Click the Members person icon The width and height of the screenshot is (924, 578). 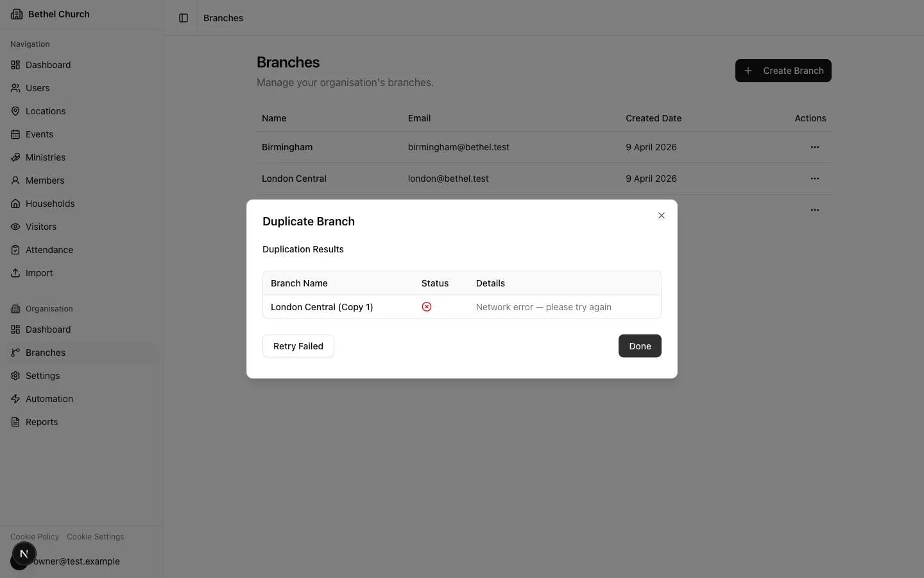point(15,180)
